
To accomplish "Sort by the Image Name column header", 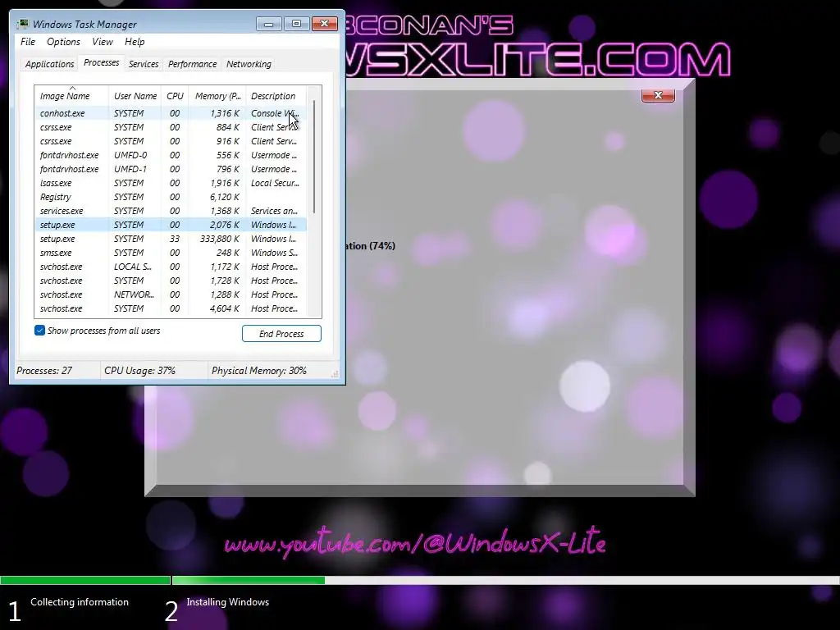I will [72, 96].
